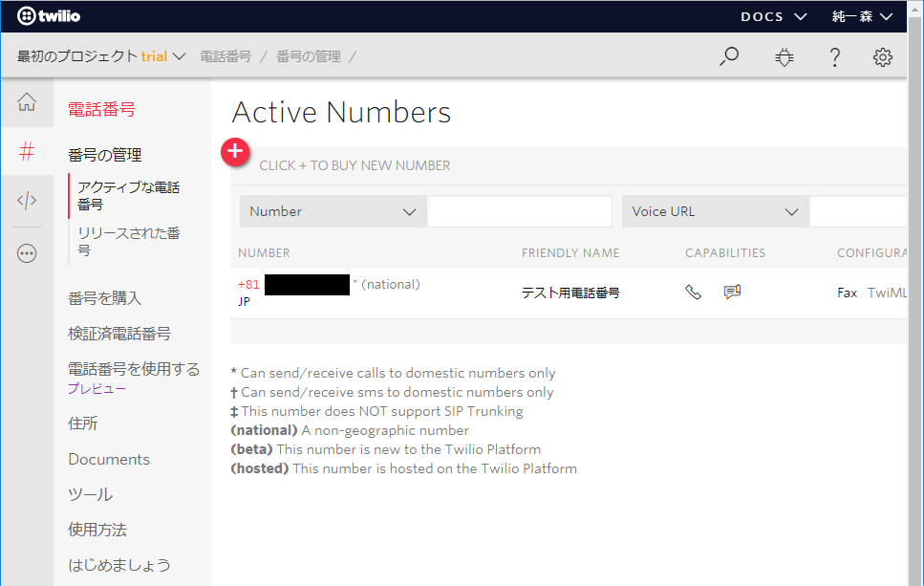
Task: Open the all products ellipsis icon
Action: click(x=27, y=253)
